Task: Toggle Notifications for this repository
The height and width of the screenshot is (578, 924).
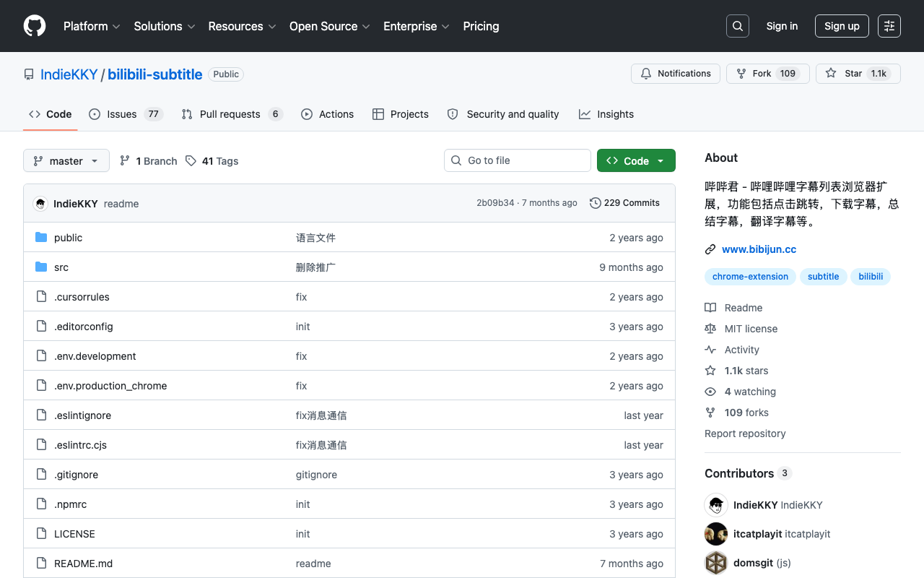Action: point(676,74)
